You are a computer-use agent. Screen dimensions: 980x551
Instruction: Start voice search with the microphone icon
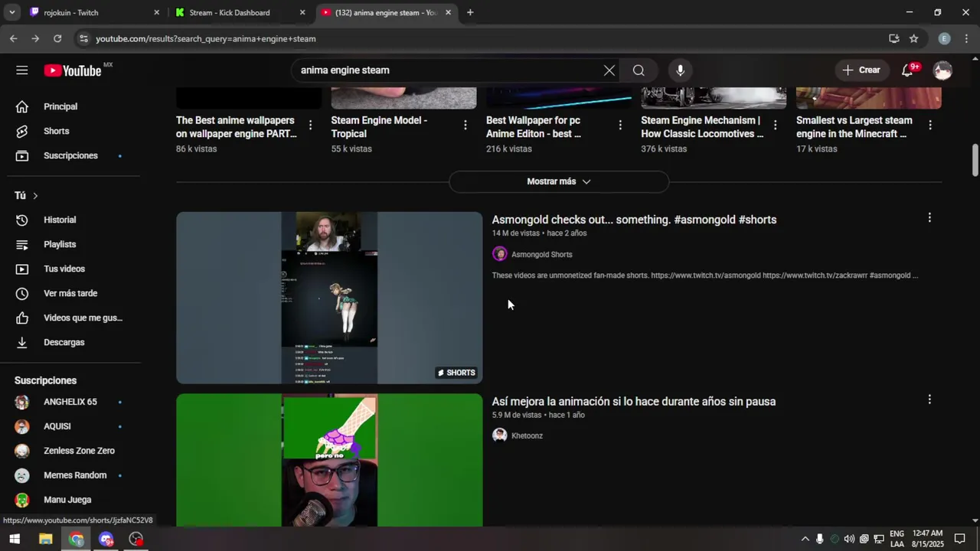(x=680, y=70)
